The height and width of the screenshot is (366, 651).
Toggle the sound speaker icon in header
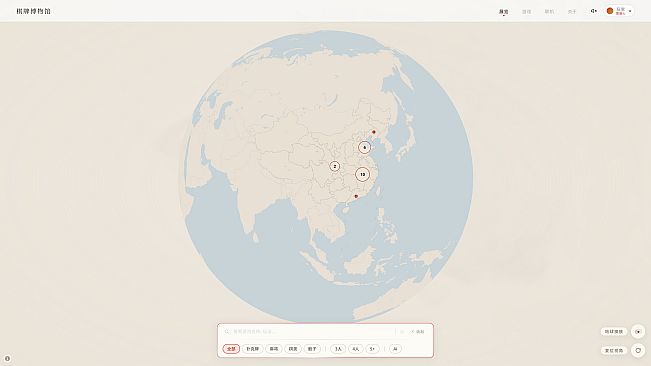594,11
